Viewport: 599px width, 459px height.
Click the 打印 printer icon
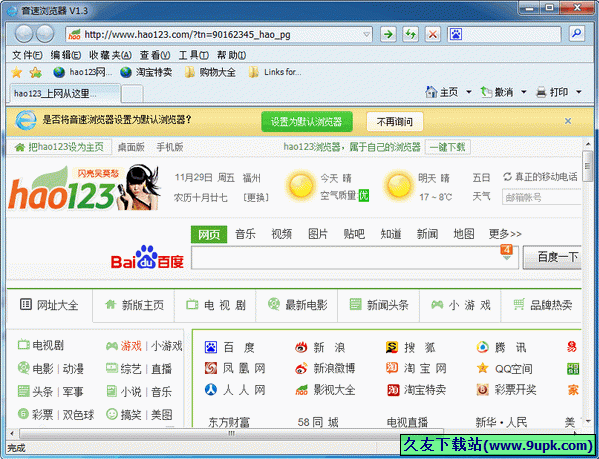click(x=541, y=92)
